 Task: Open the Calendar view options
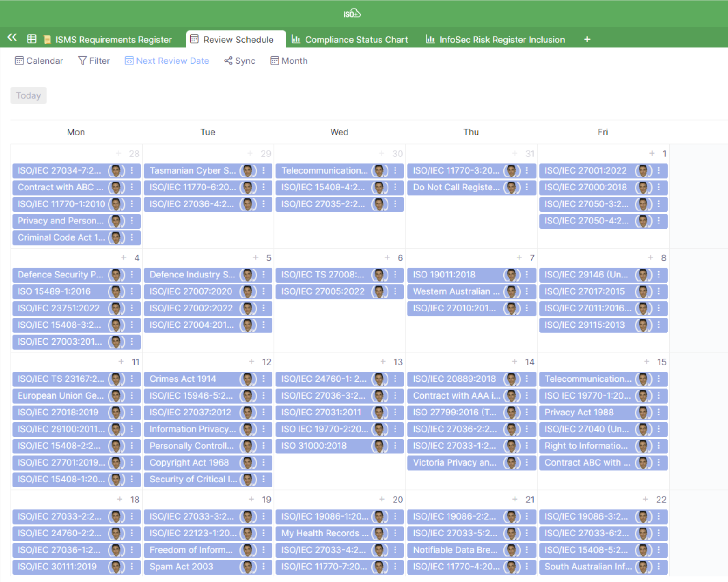pos(39,61)
